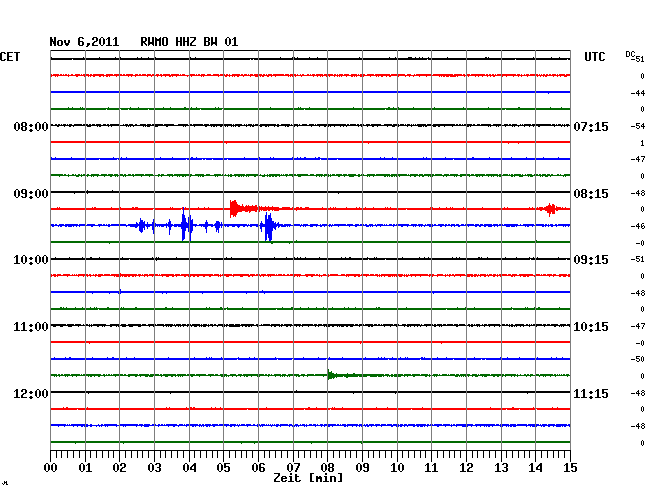This screenshot has width=650, height=494.
Task: Select minute tick label '02' on axis
Action: [x=119, y=468]
